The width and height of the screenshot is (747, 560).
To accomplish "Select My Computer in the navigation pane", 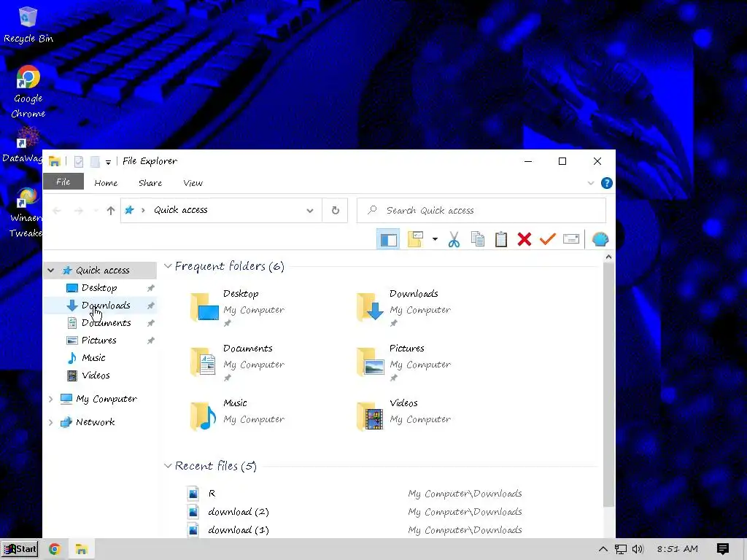I will pos(107,399).
